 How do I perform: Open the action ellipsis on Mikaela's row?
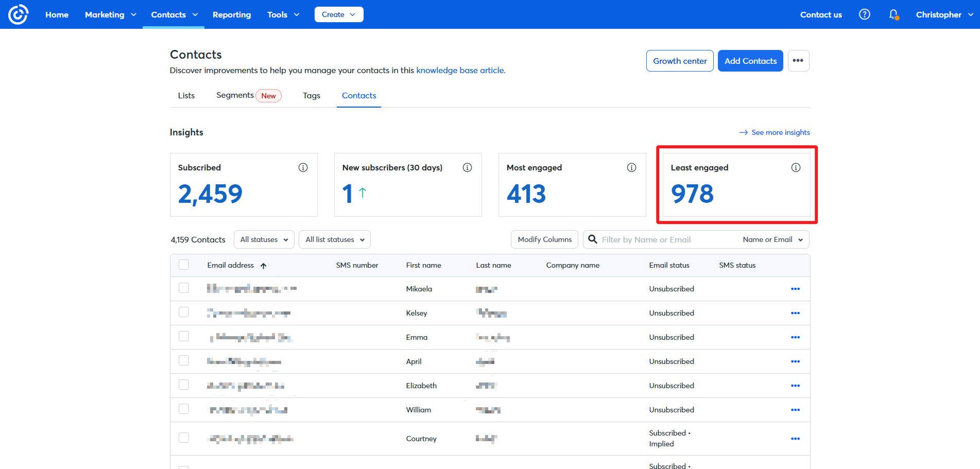(x=796, y=288)
